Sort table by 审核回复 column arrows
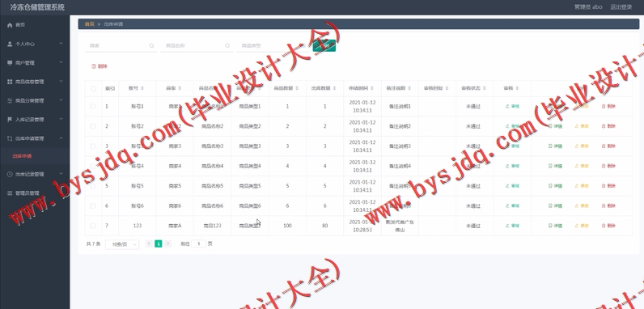Screen dimensions: 644x309 447,88
